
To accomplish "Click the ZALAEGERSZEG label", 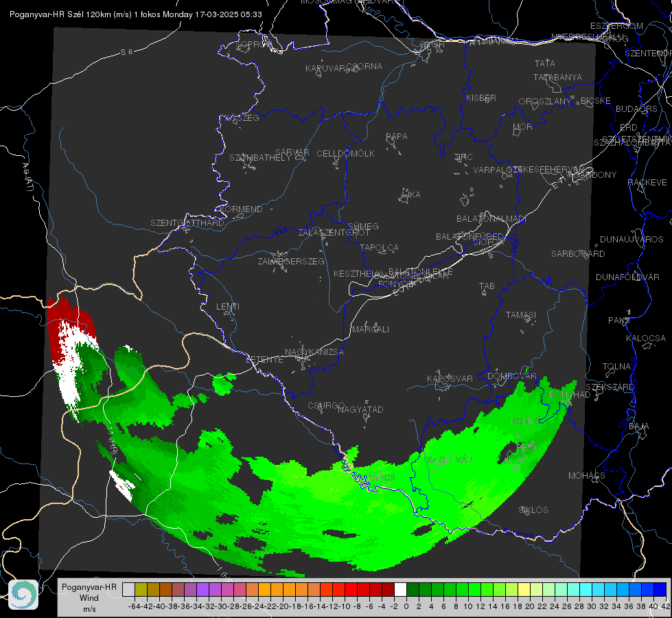I will coord(291,261).
